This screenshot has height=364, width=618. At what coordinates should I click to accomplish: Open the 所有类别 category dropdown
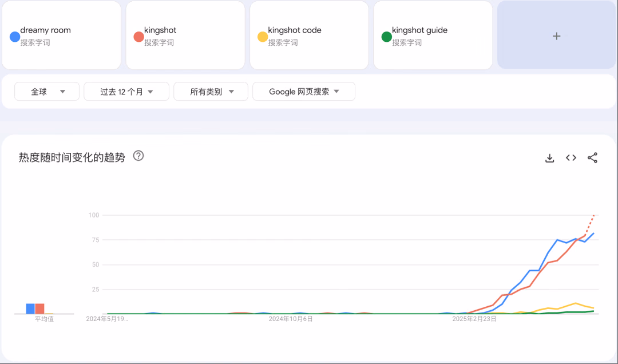211,92
